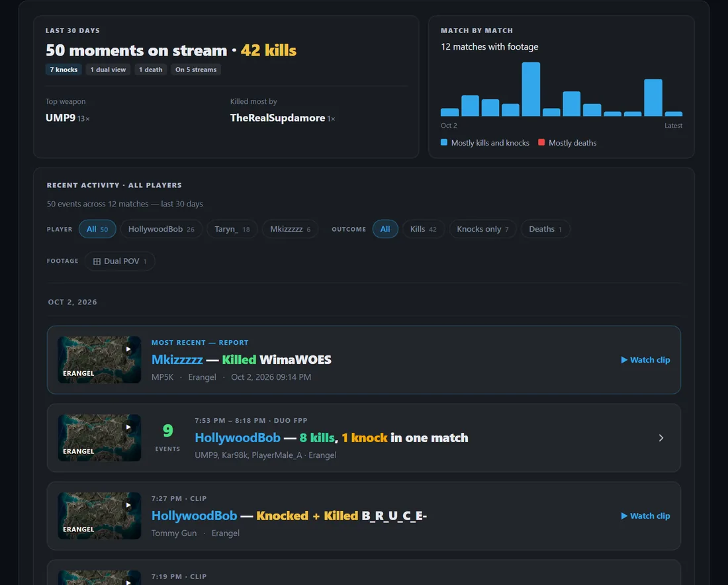
Task: Click the 12 matches with footage text
Action: (x=489, y=47)
